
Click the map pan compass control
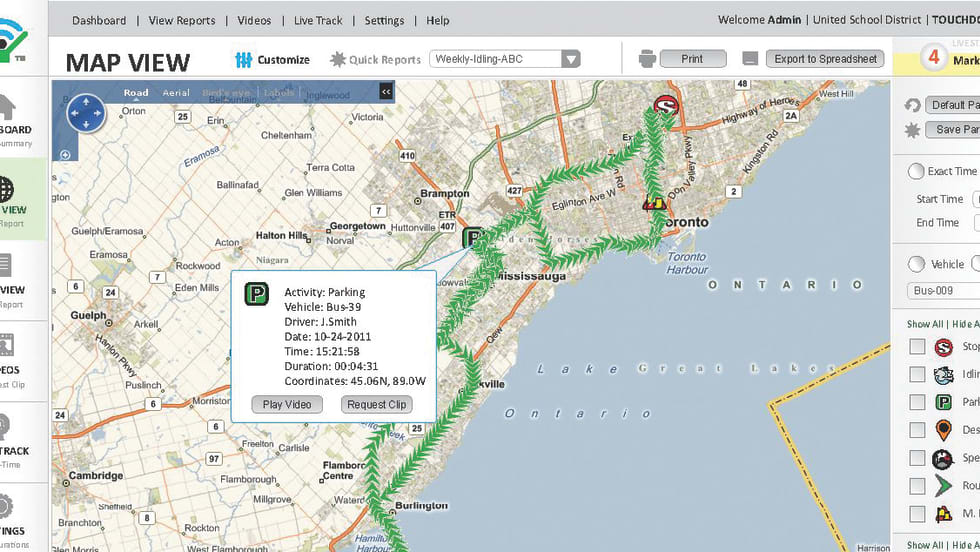85,114
